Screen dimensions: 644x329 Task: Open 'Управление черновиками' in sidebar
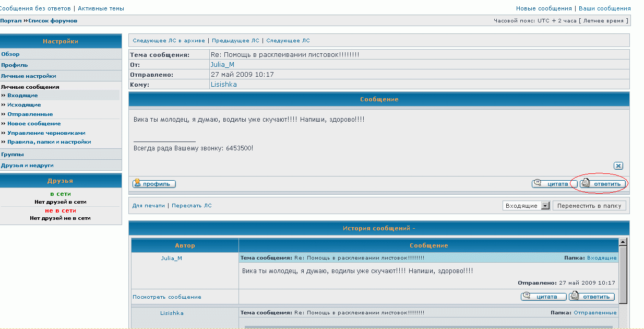pos(46,133)
